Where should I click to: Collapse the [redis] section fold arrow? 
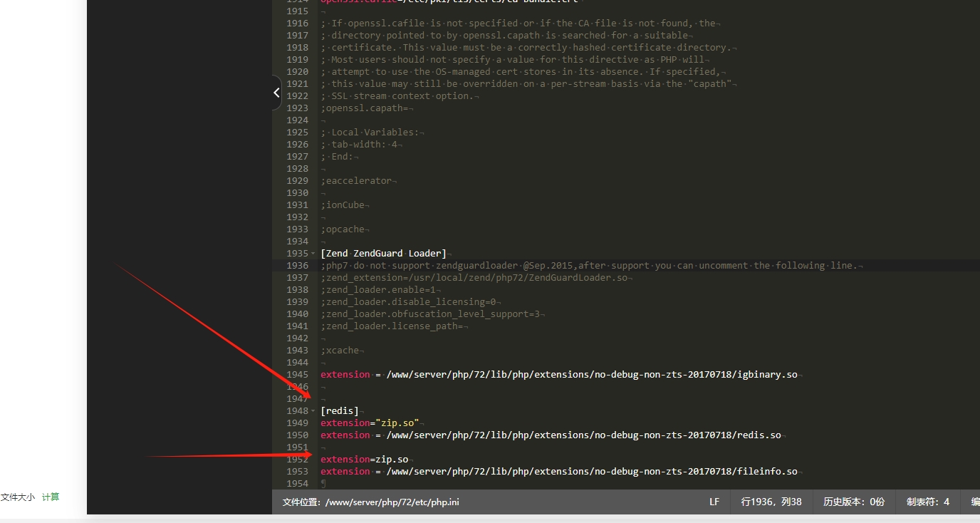pyautogui.click(x=313, y=410)
